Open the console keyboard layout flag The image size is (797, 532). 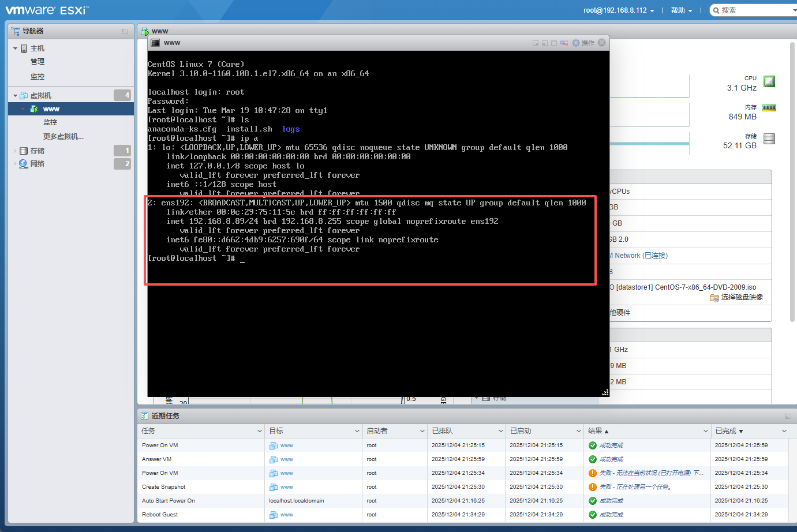point(564,43)
